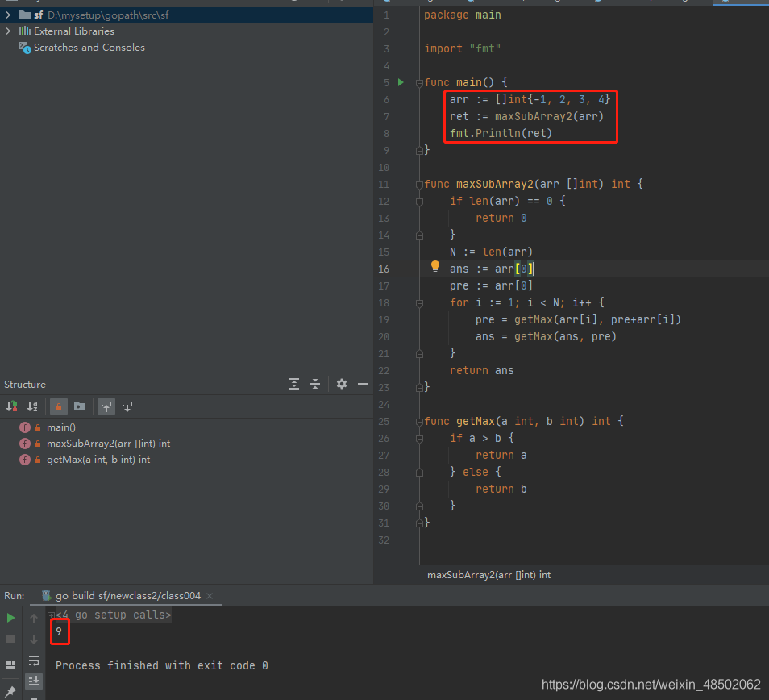Click function icon beside maxSubArray2 in Structure
Screen dimensions: 769x700
click(x=24, y=444)
